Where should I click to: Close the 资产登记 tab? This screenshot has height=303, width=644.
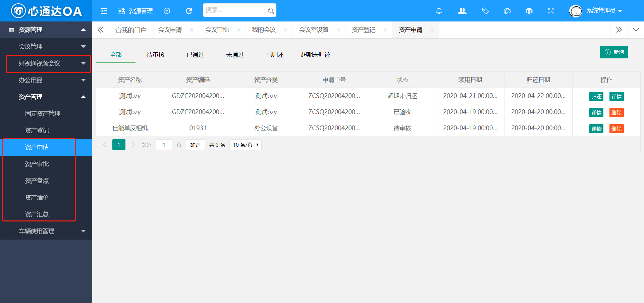click(x=385, y=30)
